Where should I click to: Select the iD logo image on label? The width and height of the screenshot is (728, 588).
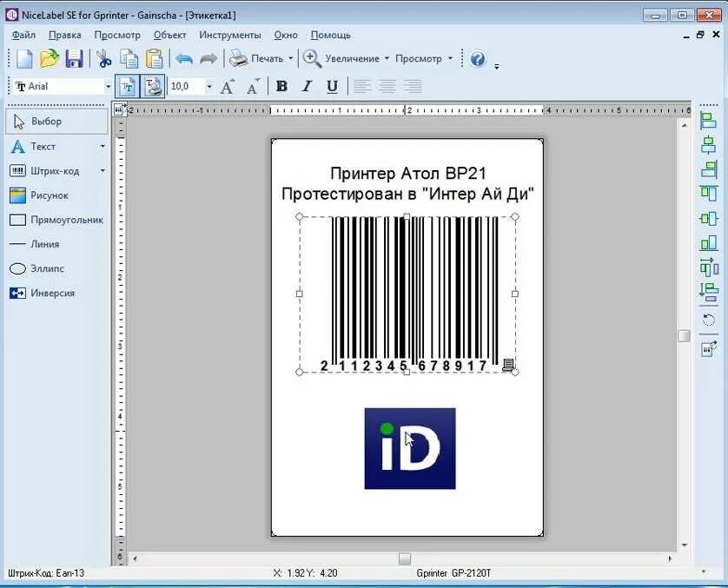point(410,449)
